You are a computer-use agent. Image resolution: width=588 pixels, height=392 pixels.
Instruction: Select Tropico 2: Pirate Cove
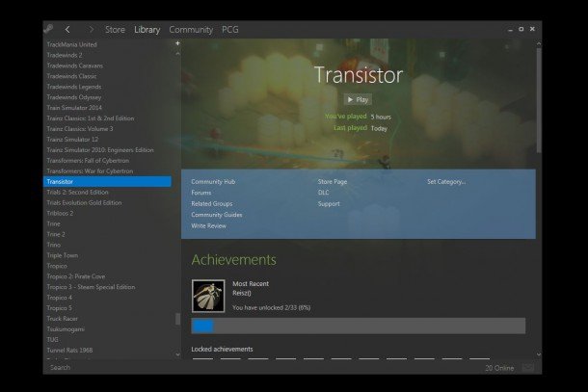(76, 276)
